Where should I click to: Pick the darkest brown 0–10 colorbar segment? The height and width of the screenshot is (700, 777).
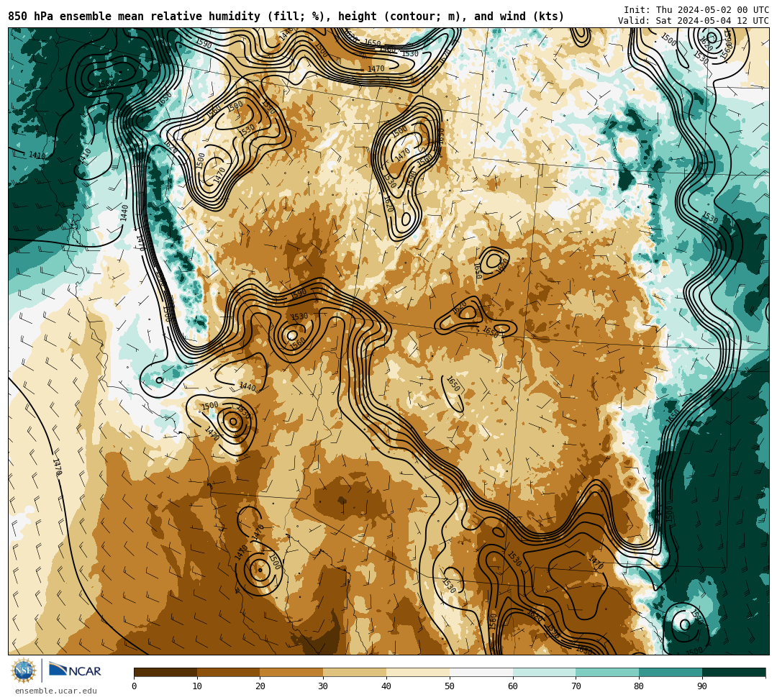165,672
